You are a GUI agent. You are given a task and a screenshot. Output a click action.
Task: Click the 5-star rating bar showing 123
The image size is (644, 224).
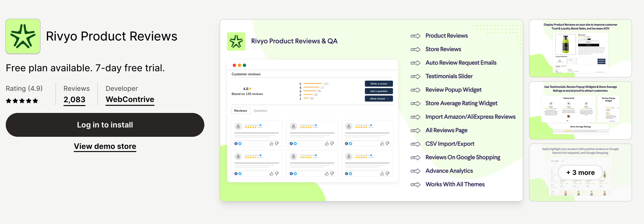pyautogui.click(x=313, y=84)
